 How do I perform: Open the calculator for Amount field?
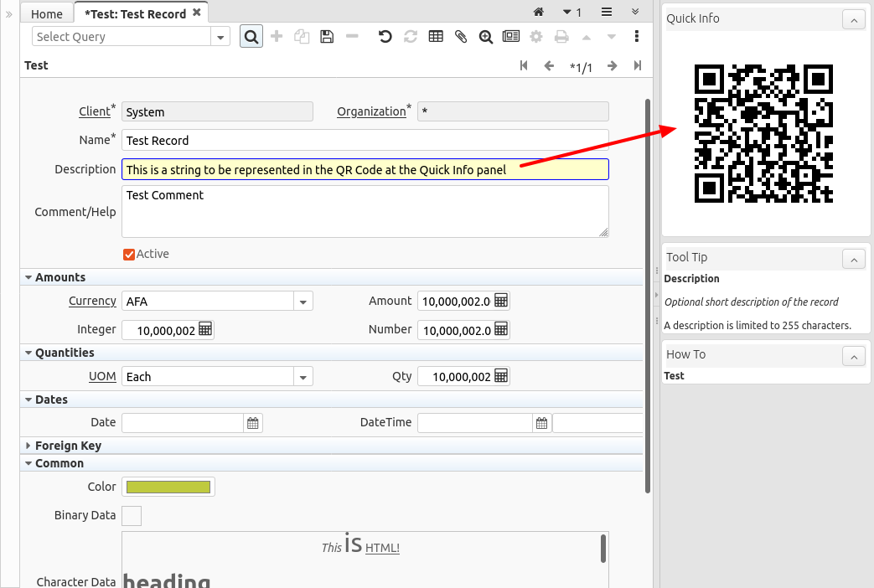(x=501, y=302)
